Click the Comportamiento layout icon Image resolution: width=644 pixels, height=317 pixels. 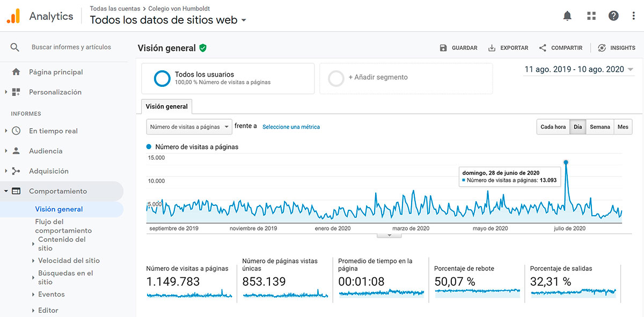16,191
